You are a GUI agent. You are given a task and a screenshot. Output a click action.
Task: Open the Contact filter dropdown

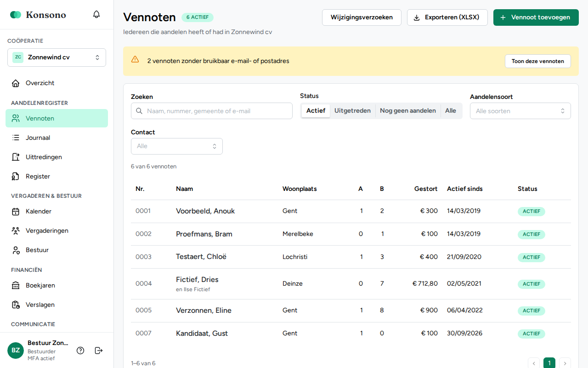click(177, 146)
